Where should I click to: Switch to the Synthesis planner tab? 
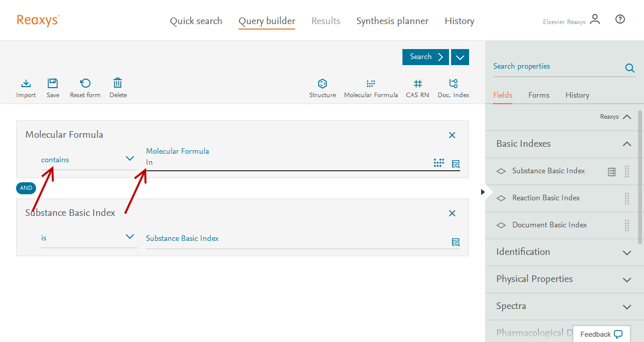pos(392,21)
